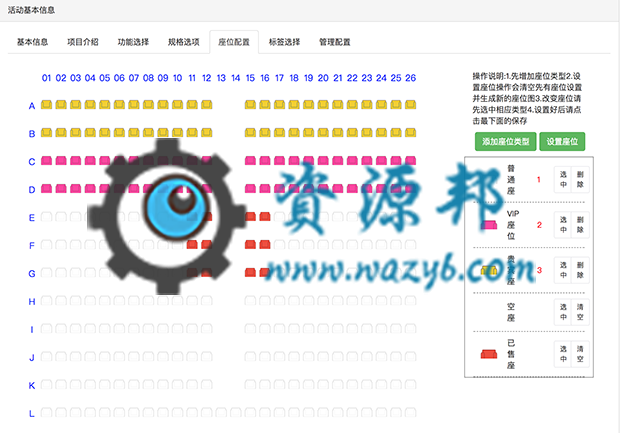Click 选中 for 空座 type
This screenshot has height=433, width=620.
click(x=563, y=312)
